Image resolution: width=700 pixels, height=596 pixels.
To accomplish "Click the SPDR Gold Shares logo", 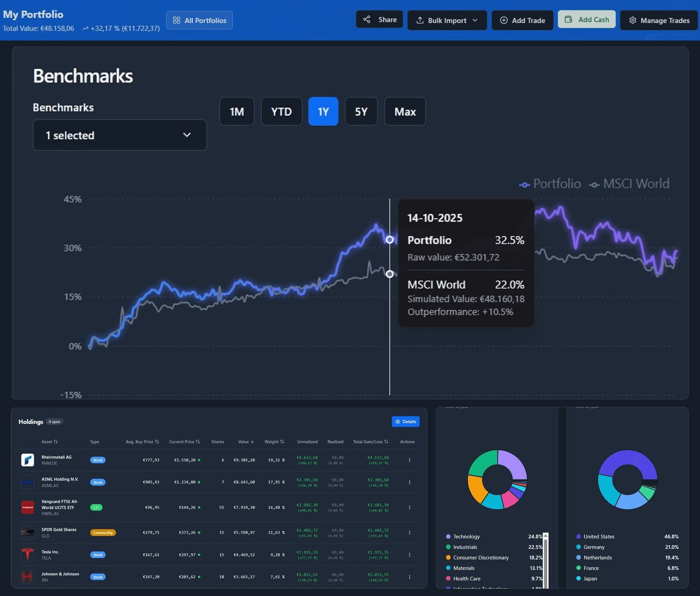I will coord(28,532).
